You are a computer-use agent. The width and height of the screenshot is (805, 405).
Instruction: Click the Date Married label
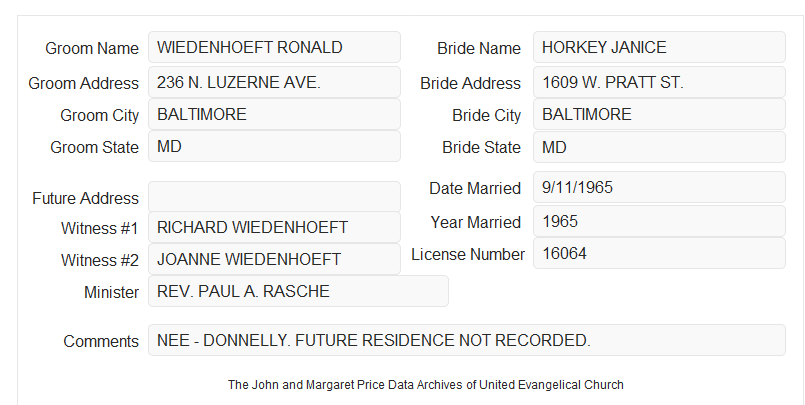coord(475,188)
